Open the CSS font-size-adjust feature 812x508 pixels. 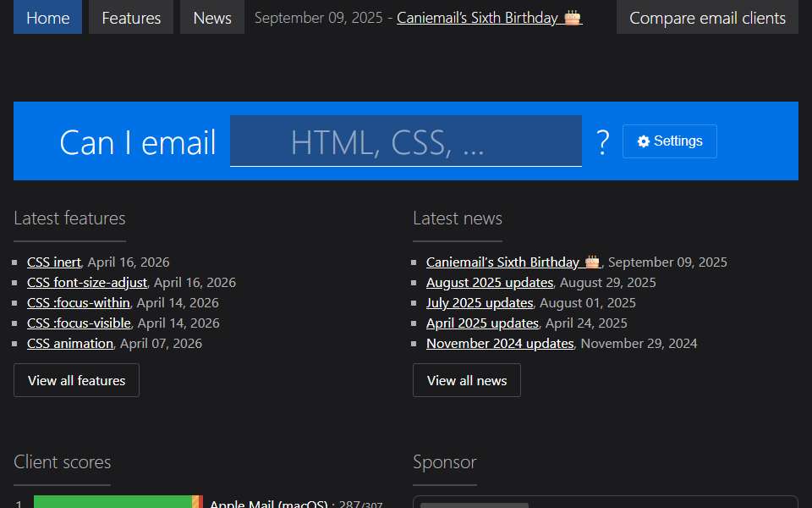tap(87, 283)
